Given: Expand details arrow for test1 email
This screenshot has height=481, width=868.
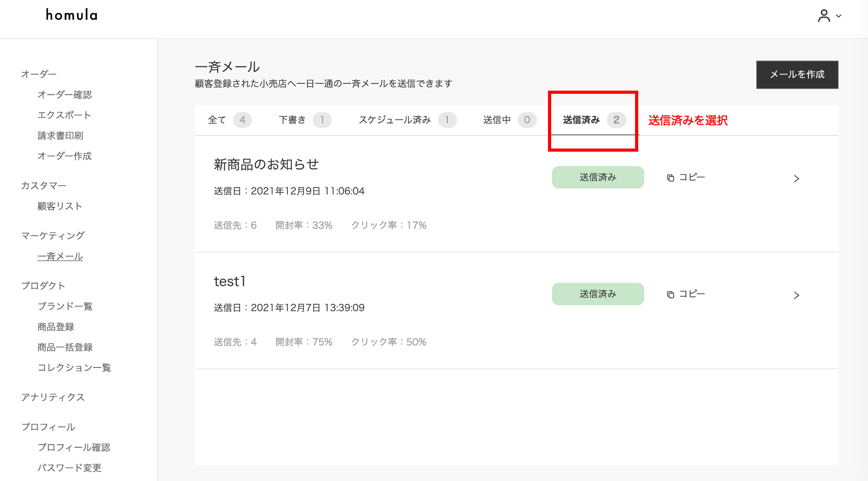Looking at the screenshot, I should coord(796,295).
